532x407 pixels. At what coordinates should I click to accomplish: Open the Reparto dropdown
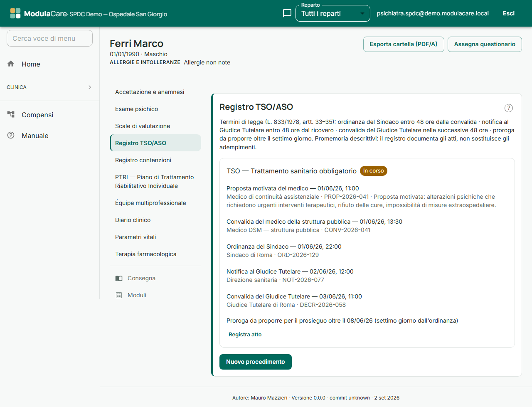pos(333,13)
